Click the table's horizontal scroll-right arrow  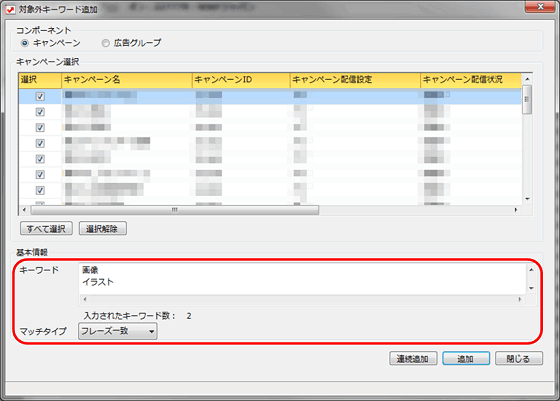[516, 210]
